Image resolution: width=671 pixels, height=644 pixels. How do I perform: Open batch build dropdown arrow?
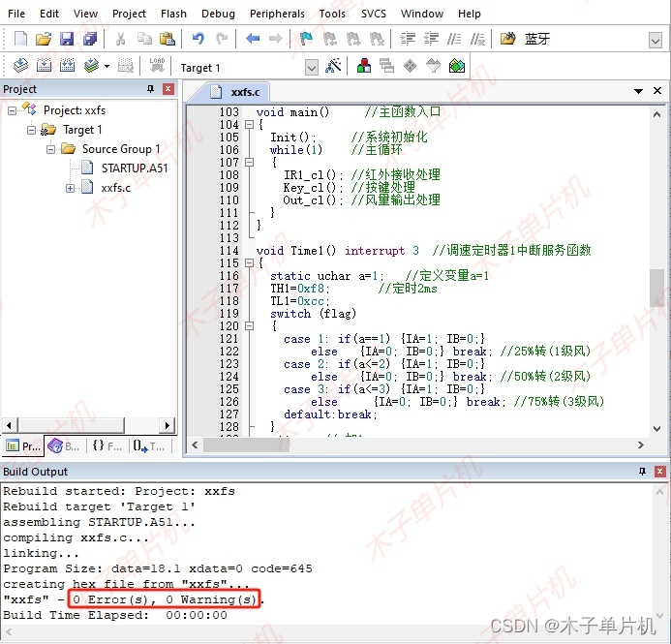[x=107, y=66]
